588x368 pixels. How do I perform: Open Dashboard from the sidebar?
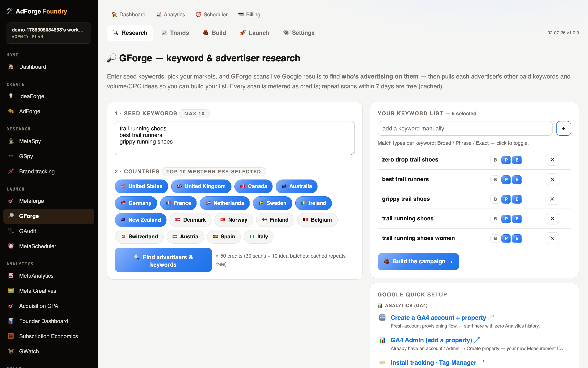tap(49, 67)
